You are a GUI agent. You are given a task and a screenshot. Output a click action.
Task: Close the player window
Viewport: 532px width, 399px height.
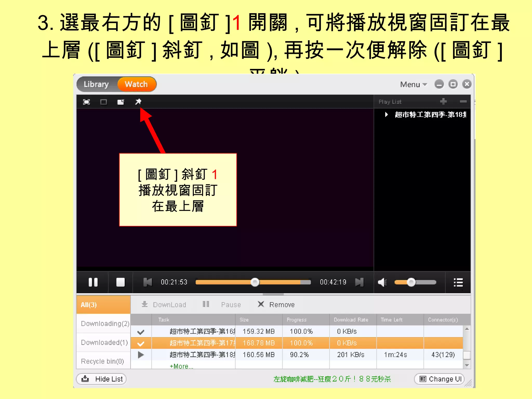coord(467,84)
